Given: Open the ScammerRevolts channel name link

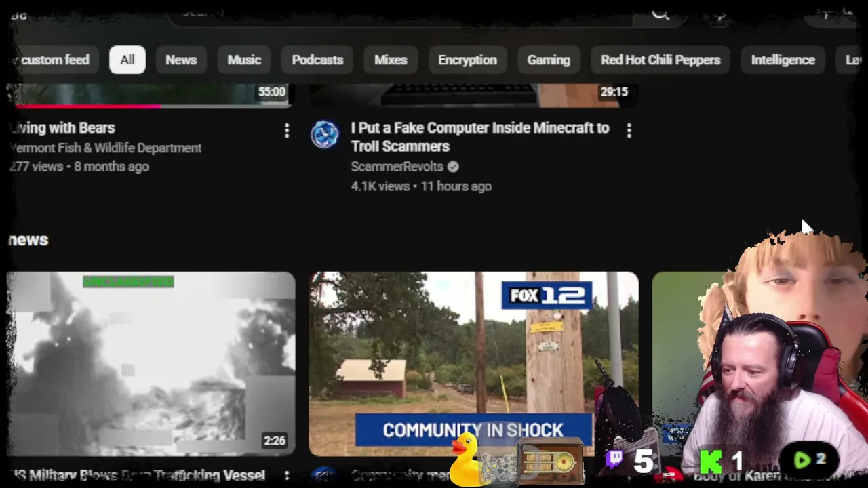Looking at the screenshot, I should [397, 167].
